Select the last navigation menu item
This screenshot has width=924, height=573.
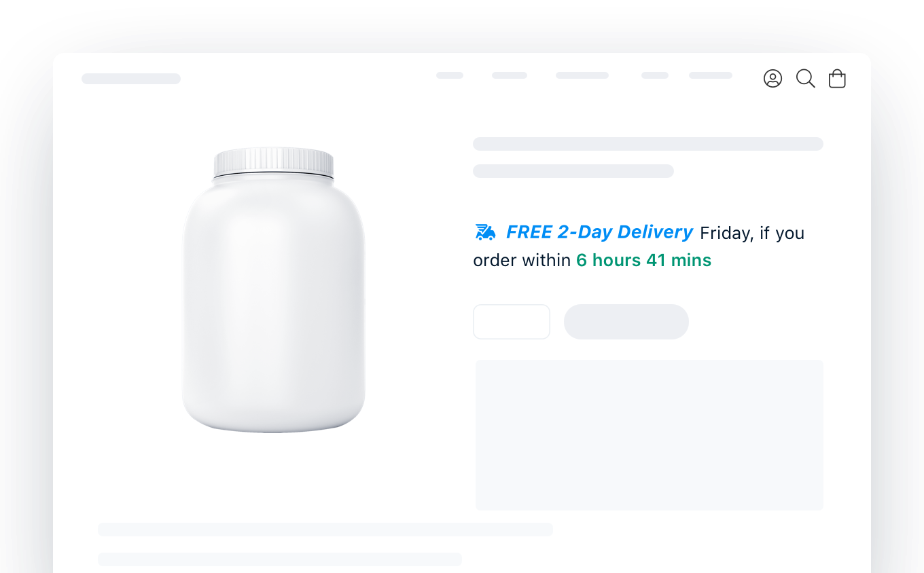point(711,75)
